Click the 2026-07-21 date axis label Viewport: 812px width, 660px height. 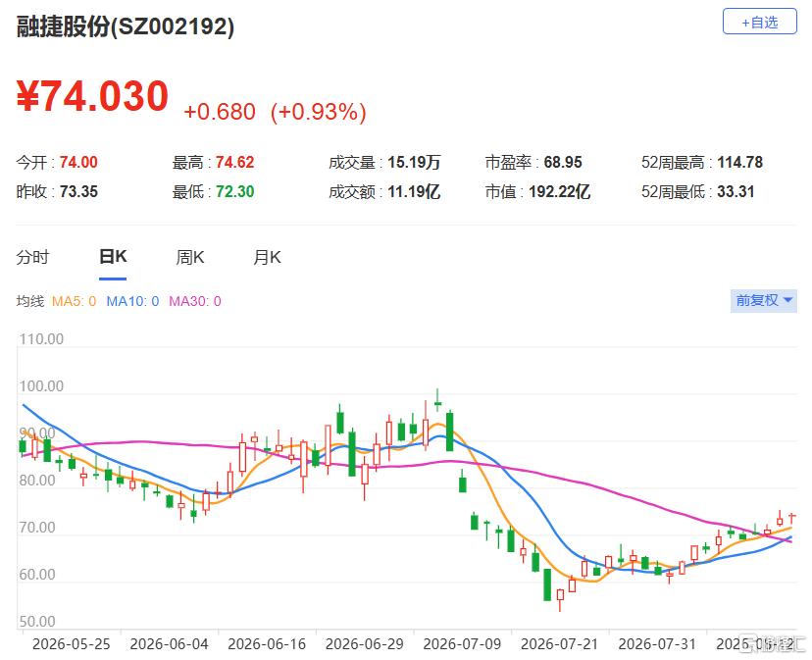(x=559, y=644)
